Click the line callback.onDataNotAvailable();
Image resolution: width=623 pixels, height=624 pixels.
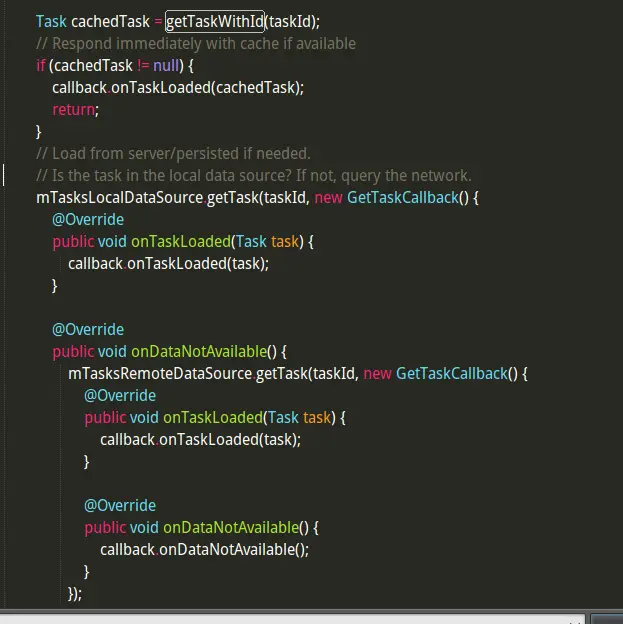tap(204, 549)
